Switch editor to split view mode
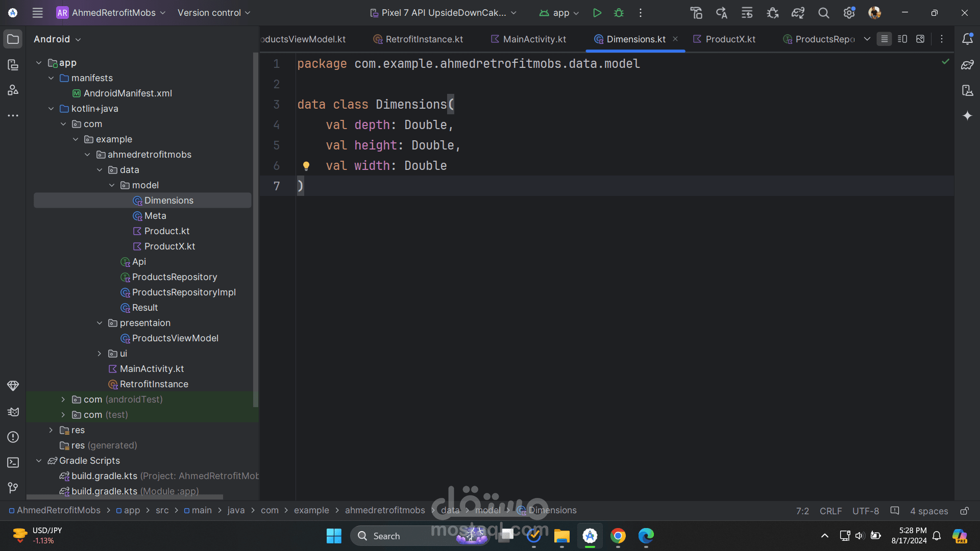 [x=902, y=39]
